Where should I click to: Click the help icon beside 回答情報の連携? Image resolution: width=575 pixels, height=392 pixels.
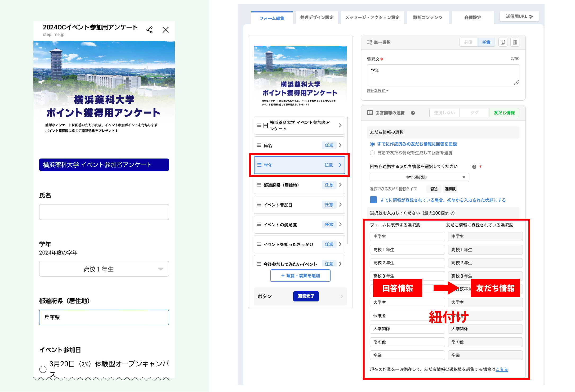pyautogui.click(x=413, y=113)
